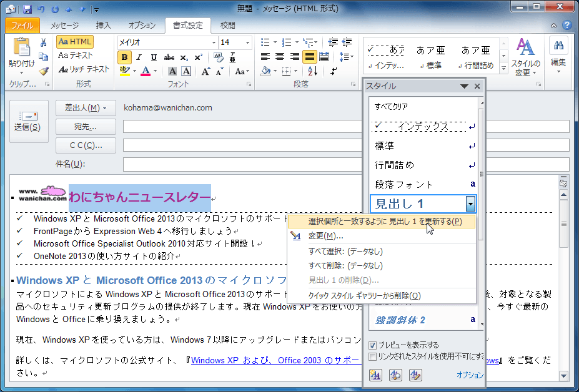Choose 変更(M)... from context menu
The height and width of the screenshot is (392, 579).
pyautogui.click(x=382, y=236)
